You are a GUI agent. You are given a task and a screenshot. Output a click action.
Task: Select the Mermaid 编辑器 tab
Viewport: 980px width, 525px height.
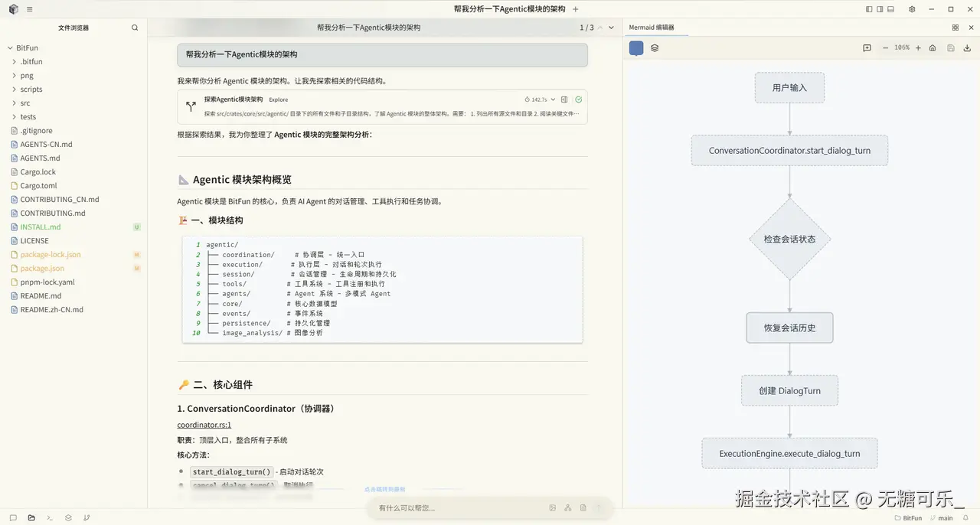pos(652,28)
